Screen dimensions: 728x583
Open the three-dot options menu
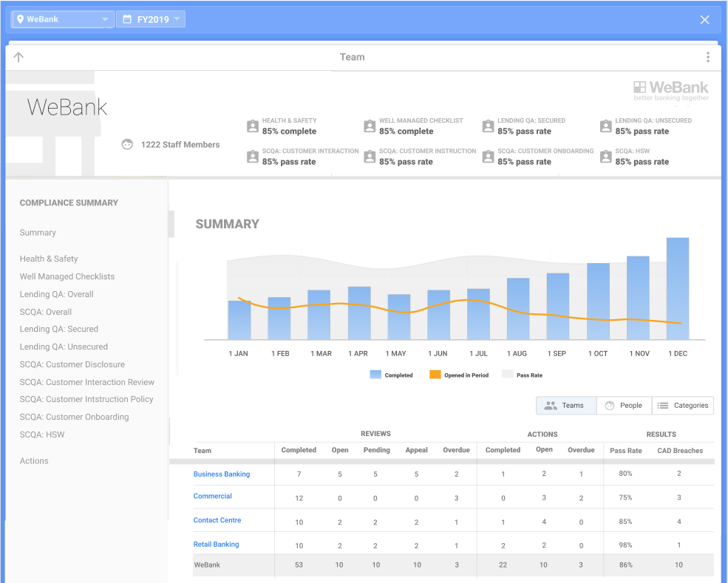click(707, 57)
